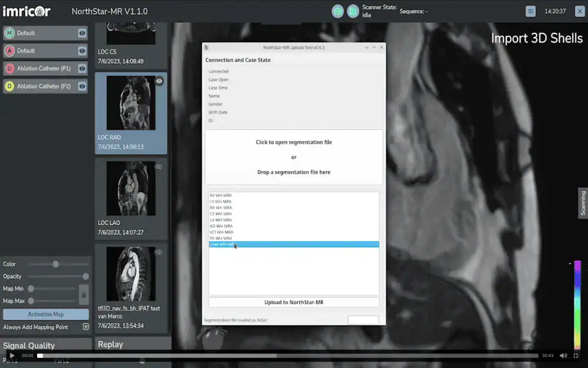Select AO WH MRA in the list
This screenshot has height=368, width=588.
[x=294, y=226]
